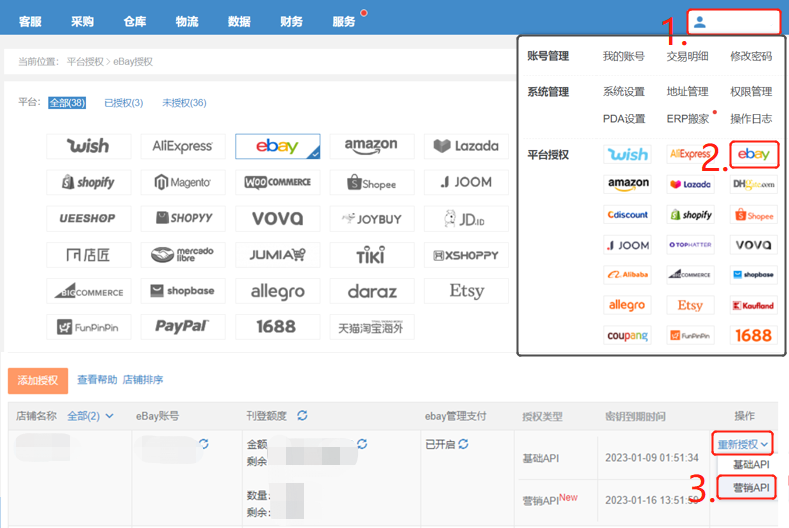Viewport: 789px width, 528px height.
Task: Pick the JUMIA platform tile
Action: (277, 255)
